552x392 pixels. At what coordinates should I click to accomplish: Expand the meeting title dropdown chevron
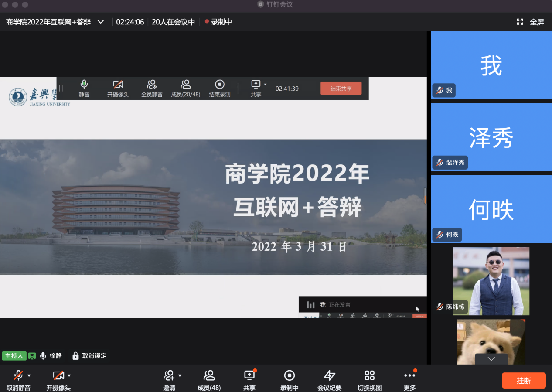[x=101, y=22]
